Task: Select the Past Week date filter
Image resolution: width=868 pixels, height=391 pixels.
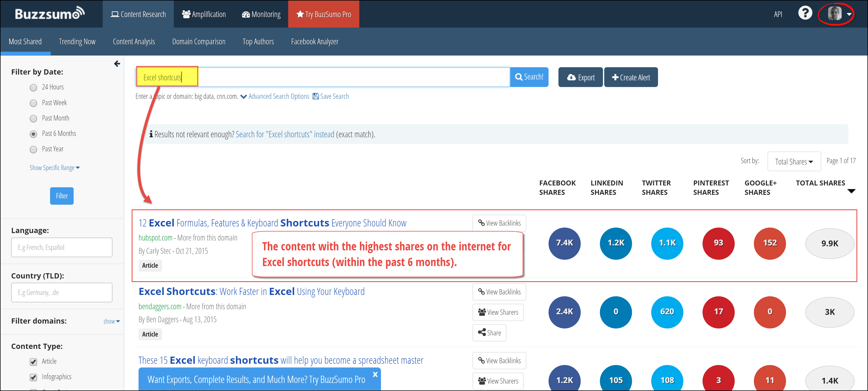Action: pos(33,103)
